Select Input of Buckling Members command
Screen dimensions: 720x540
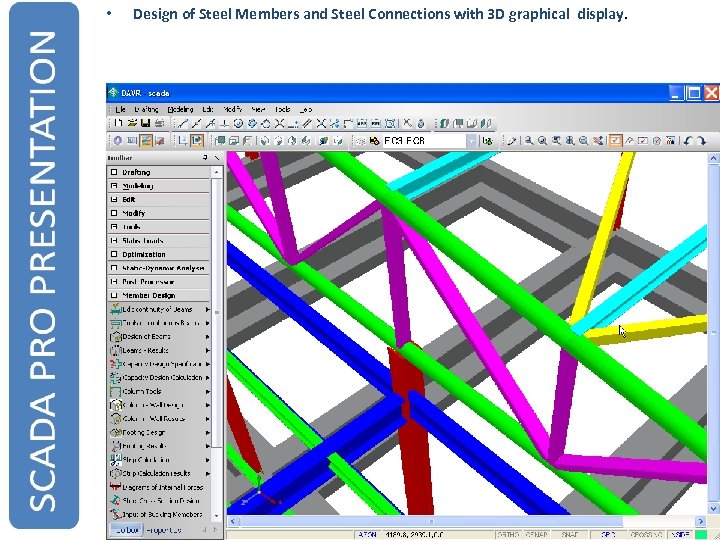click(x=163, y=515)
